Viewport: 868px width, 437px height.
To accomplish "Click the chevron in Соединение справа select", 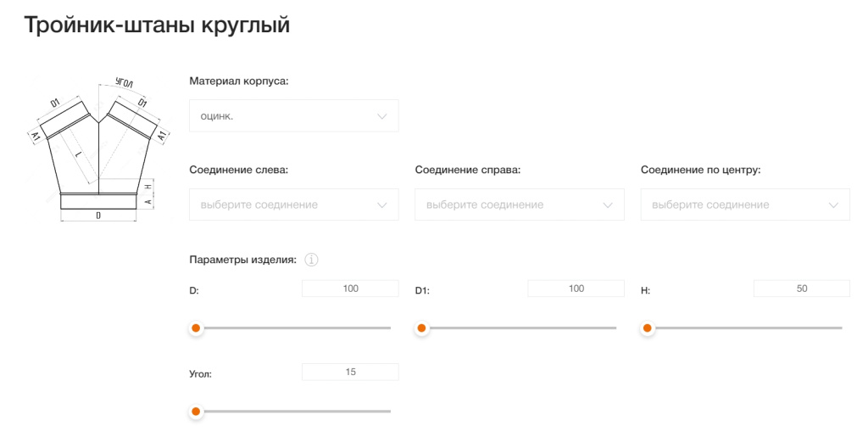I will tap(607, 204).
